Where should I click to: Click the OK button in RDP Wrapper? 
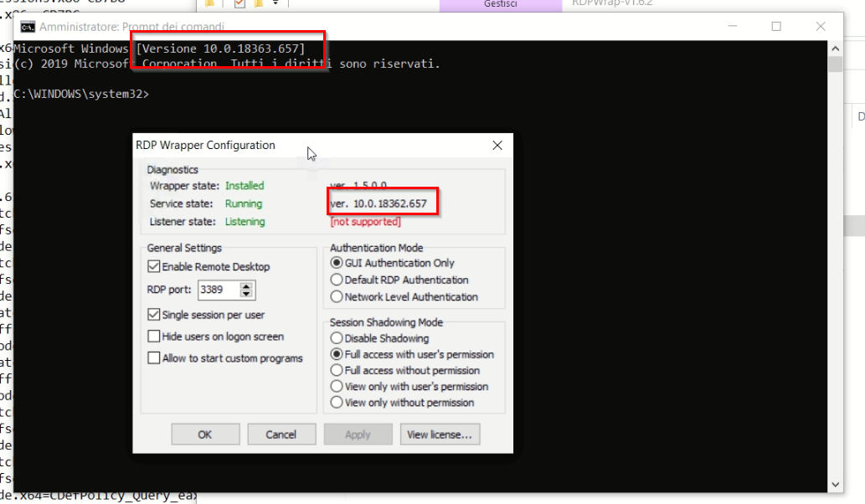coord(205,434)
